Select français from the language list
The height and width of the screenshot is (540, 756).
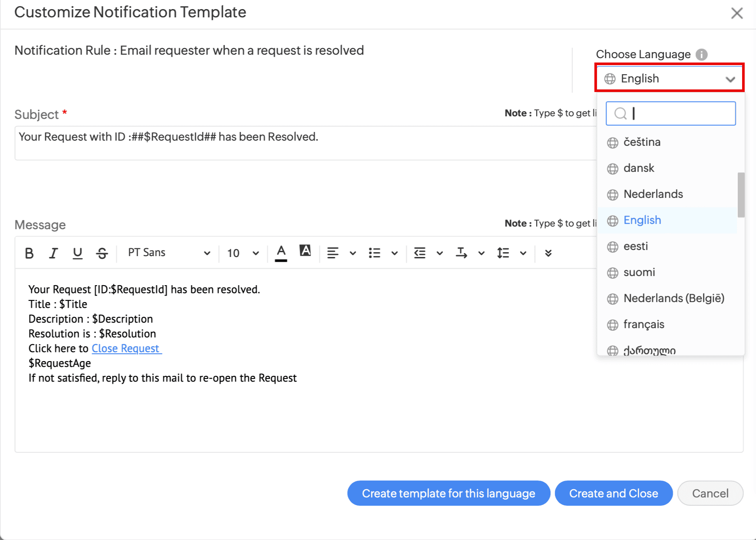coord(643,324)
